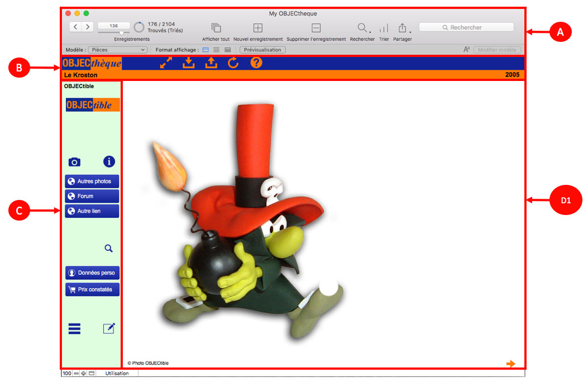The height and width of the screenshot is (382, 588).
Task: Go to the next record arrow
Action: tap(87, 27)
